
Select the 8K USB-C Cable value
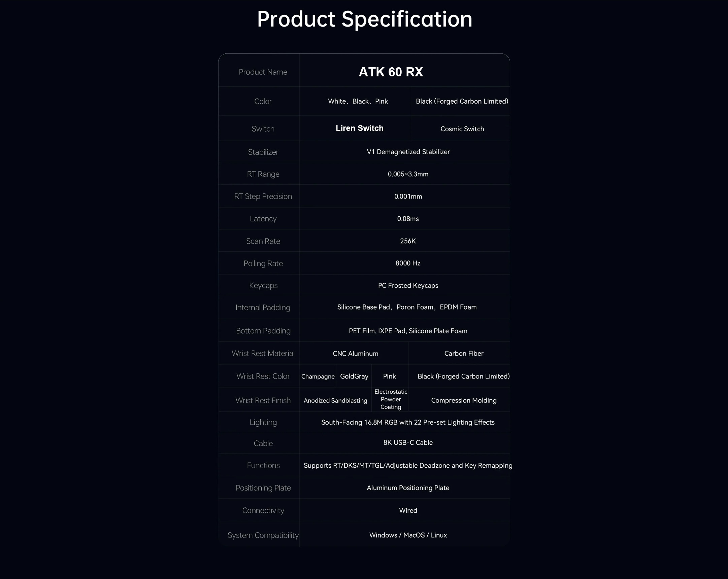coord(408,442)
